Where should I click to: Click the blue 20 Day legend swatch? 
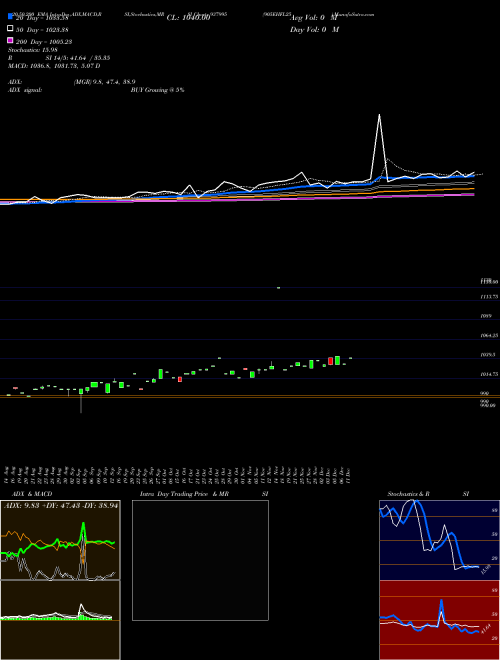pos(11,16)
